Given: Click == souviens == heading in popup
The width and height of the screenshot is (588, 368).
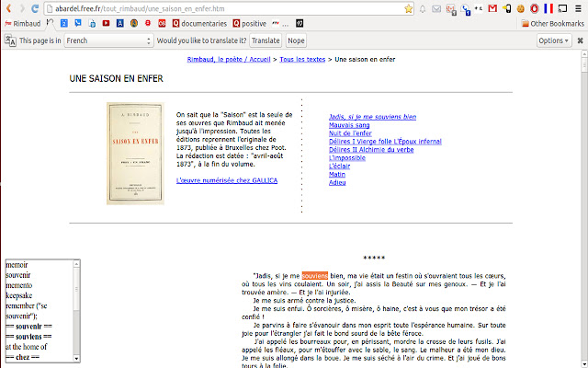Looking at the screenshot, I should (28, 337).
